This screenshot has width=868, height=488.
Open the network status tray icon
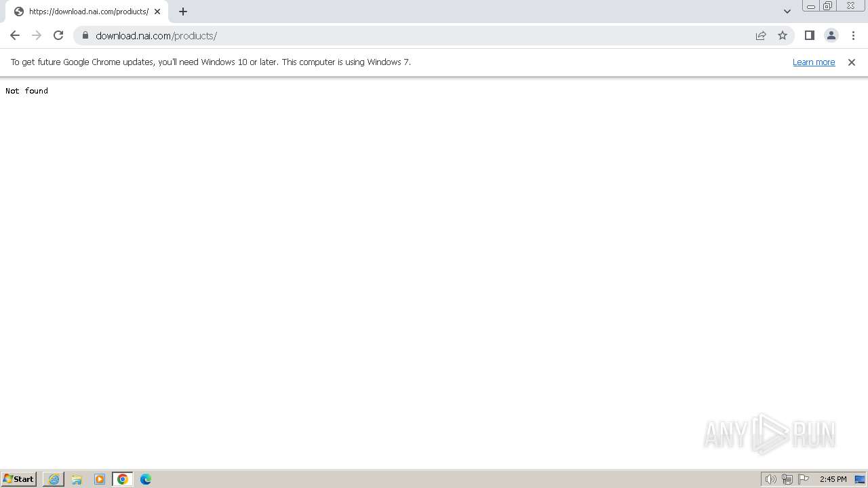pos(787,479)
